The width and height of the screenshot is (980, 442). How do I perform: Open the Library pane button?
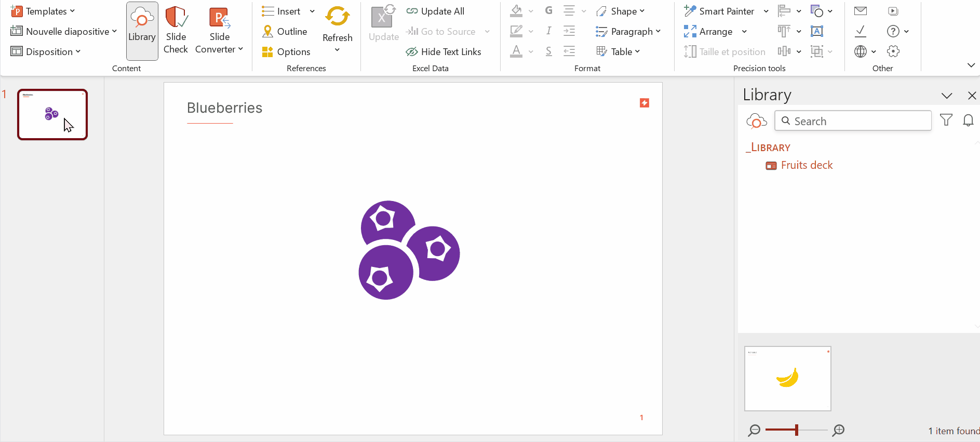click(142, 31)
